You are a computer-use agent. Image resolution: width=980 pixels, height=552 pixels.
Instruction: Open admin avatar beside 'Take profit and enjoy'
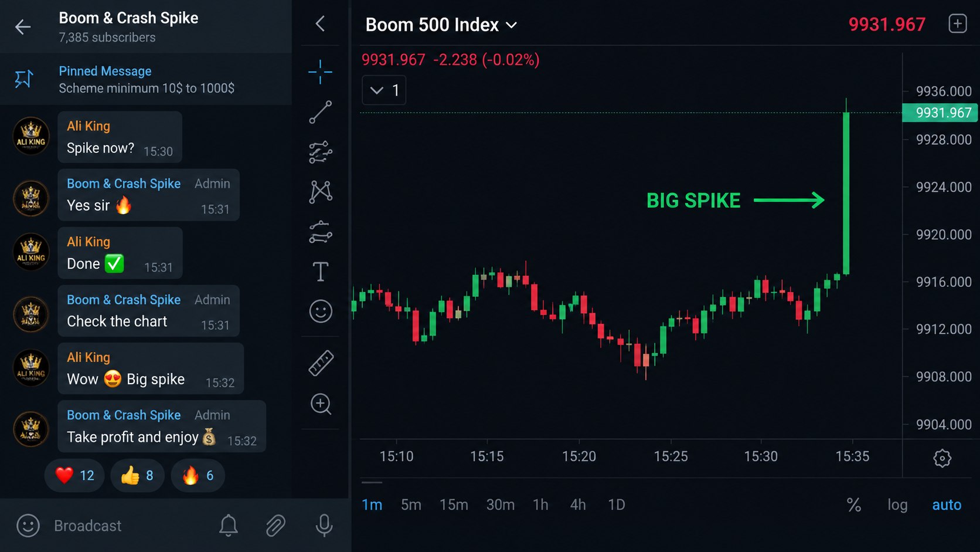click(31, 429)
